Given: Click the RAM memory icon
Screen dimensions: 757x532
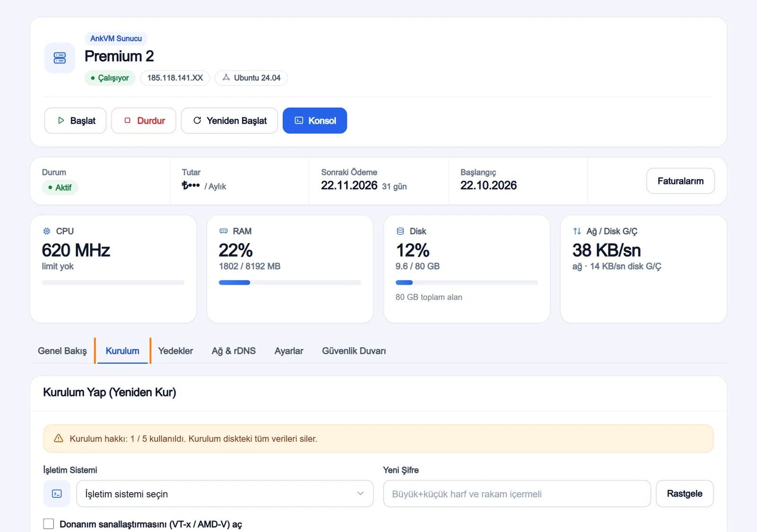Looking at the screenshot, I should click(223, 231).
